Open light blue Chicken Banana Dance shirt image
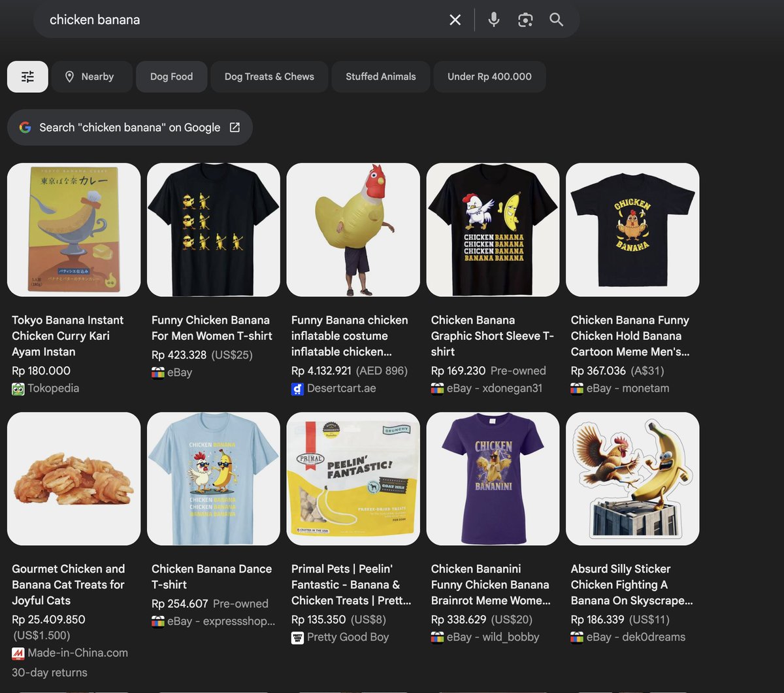Screen dimensions: 784x693 [x=214, y=479]
